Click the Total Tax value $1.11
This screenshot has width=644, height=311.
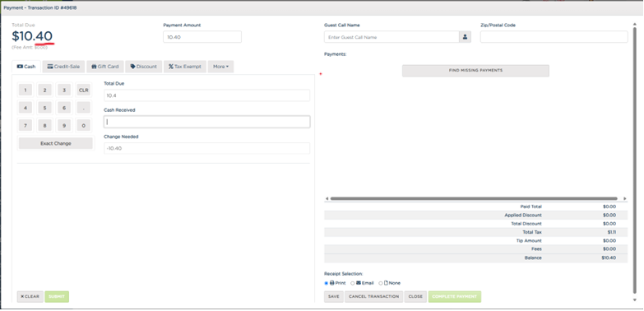[x=612, y=232]
